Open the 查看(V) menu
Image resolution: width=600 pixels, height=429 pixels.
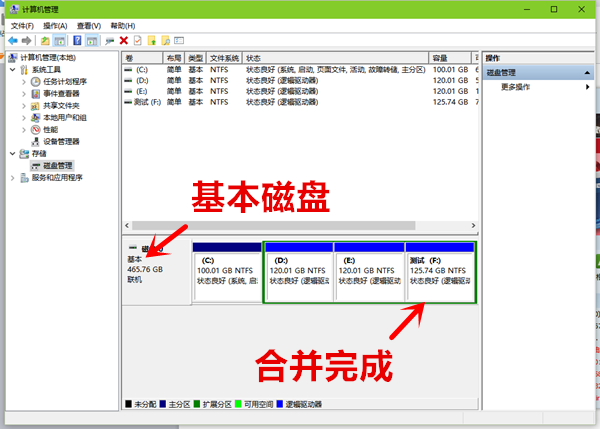coord(89,26)
